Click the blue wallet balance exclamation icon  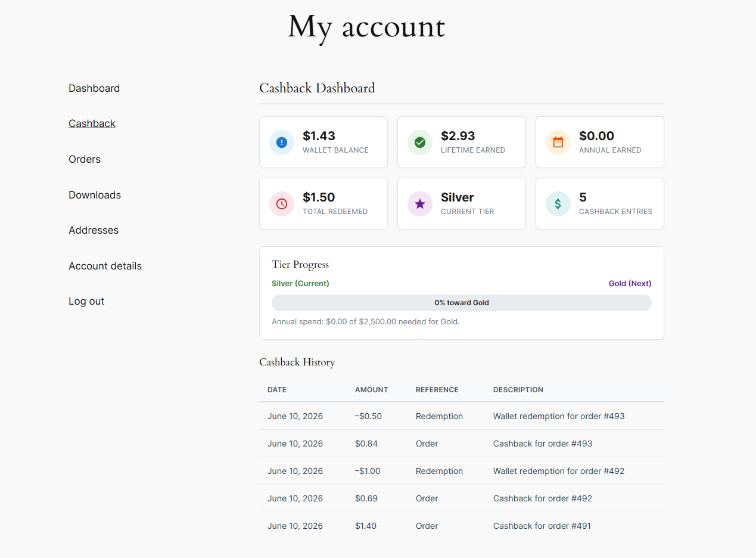282,142
